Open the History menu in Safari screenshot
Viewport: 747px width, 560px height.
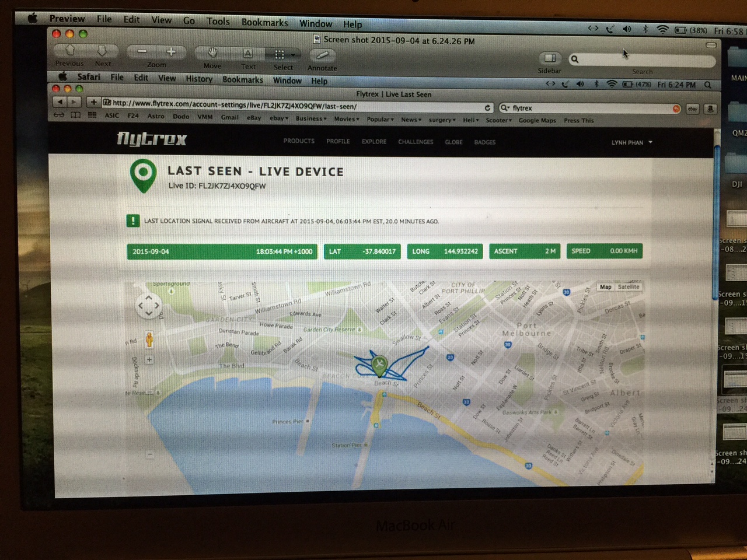pos(199,79)
